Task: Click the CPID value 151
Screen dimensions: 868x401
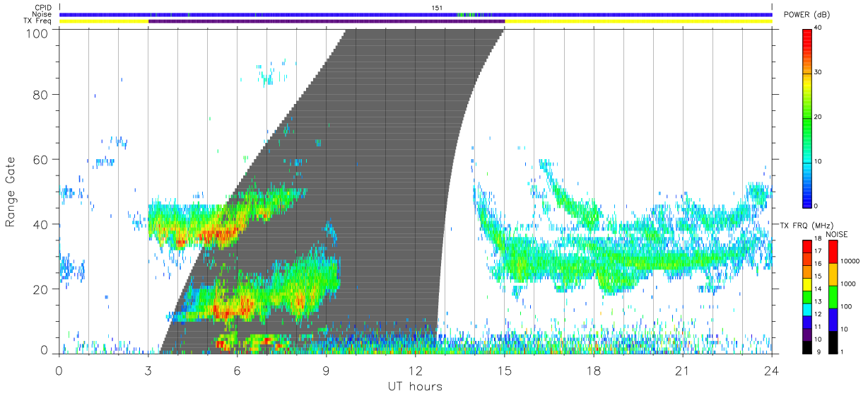Action: (437, 8)
